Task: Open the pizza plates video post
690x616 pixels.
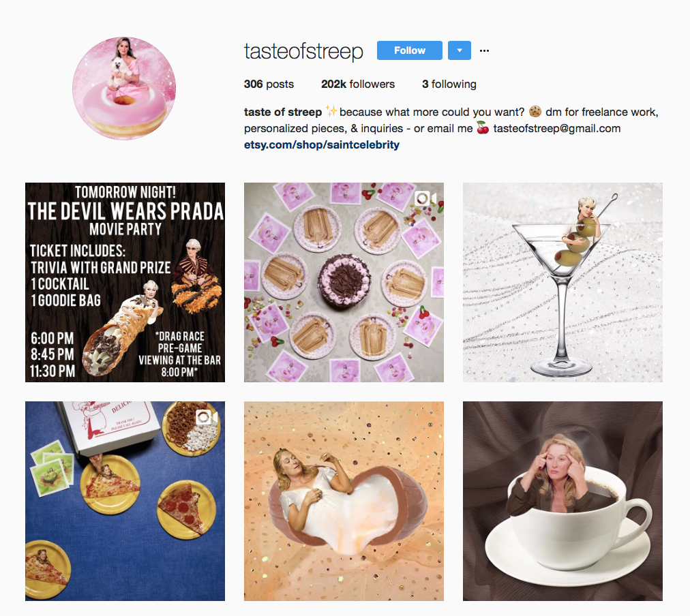Action: pos(125,501)
